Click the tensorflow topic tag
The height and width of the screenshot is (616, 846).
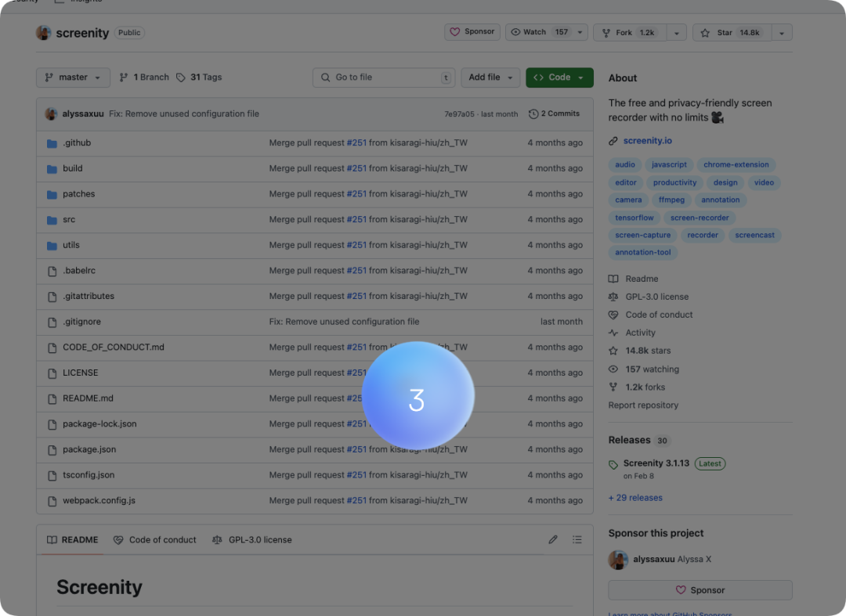[x=634, y=218]
